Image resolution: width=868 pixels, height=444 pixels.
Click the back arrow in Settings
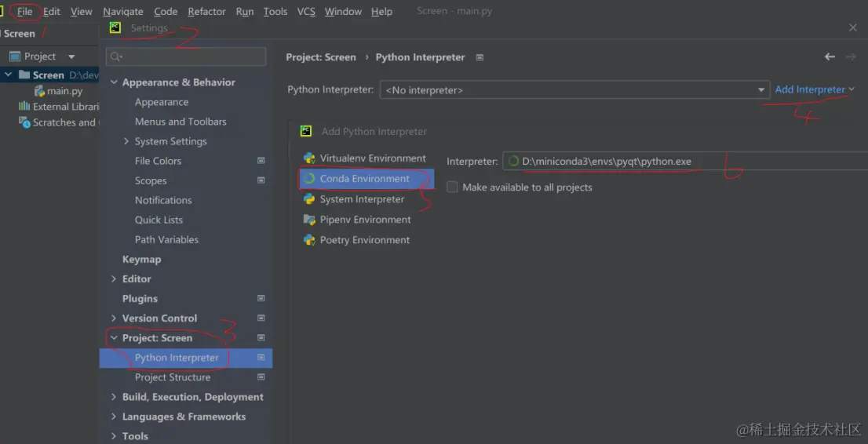coord(830,57)
